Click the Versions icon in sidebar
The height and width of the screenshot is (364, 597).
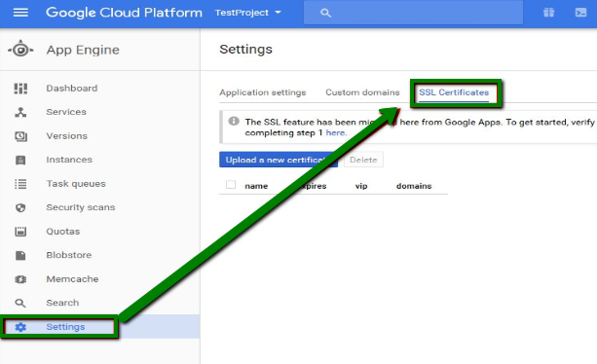[20, 136]
